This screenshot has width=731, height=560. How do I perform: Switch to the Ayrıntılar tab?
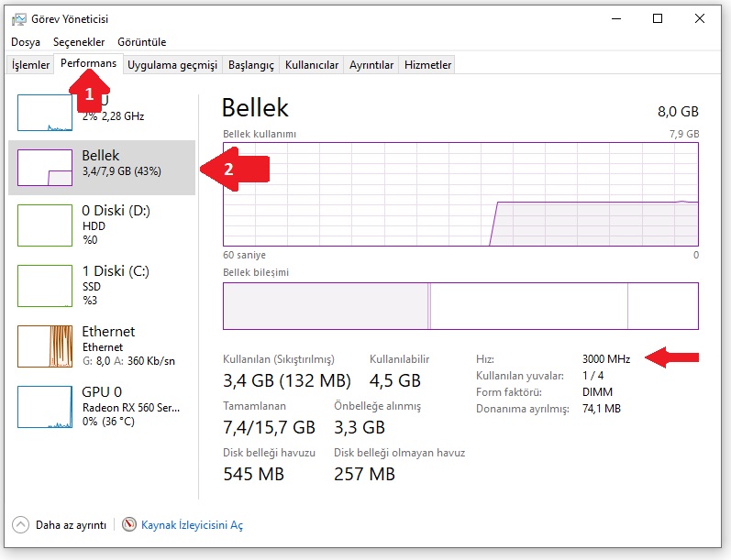pos(371,65)
